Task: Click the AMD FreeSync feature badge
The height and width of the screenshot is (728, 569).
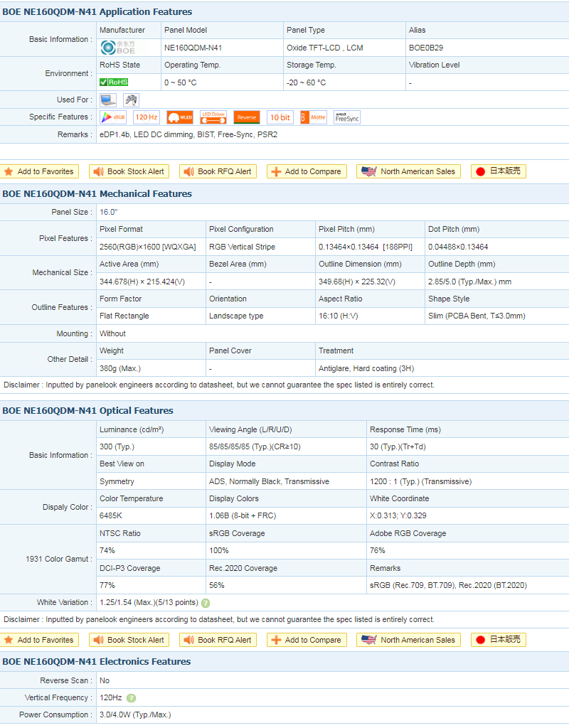Action: coord(347,117)
